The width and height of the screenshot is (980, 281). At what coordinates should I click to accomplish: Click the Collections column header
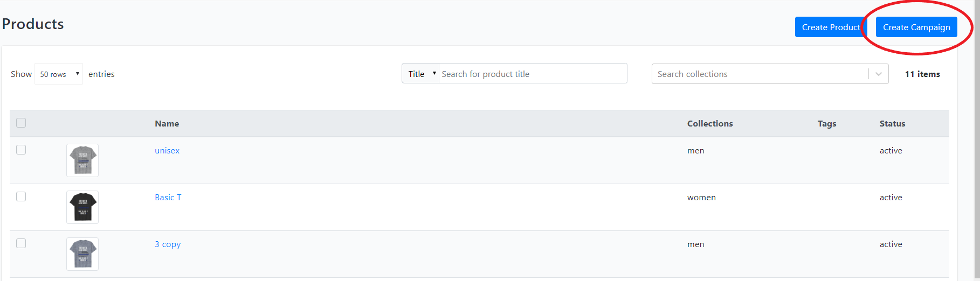click(x=710, y=124)
